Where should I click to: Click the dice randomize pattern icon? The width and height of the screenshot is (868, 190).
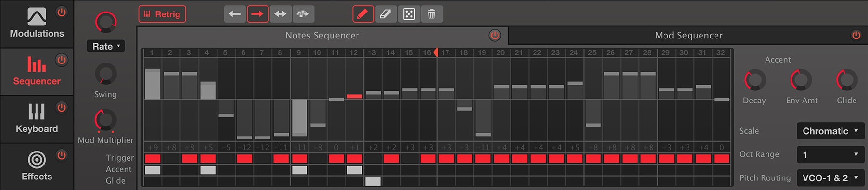tap(409, 14)
